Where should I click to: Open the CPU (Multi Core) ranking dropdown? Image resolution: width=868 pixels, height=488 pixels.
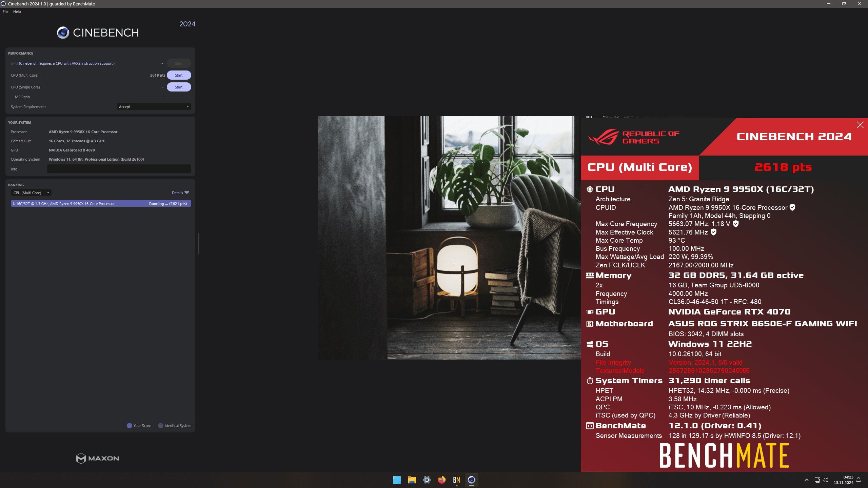click(32, 193)
